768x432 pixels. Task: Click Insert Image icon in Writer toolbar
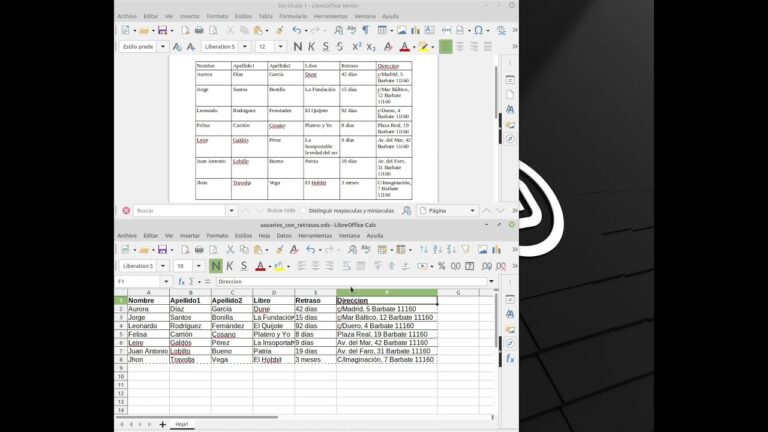tap(402, 30)
